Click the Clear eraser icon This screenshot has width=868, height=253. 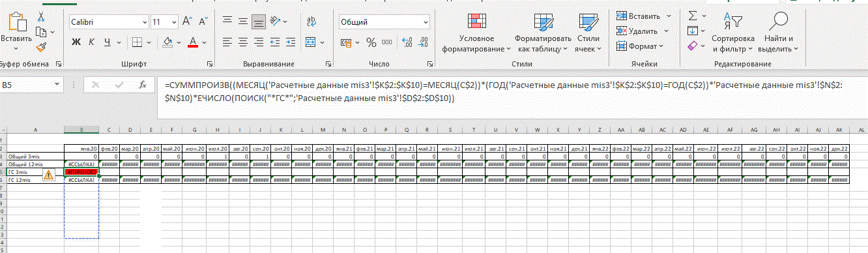tap(693, 46)
